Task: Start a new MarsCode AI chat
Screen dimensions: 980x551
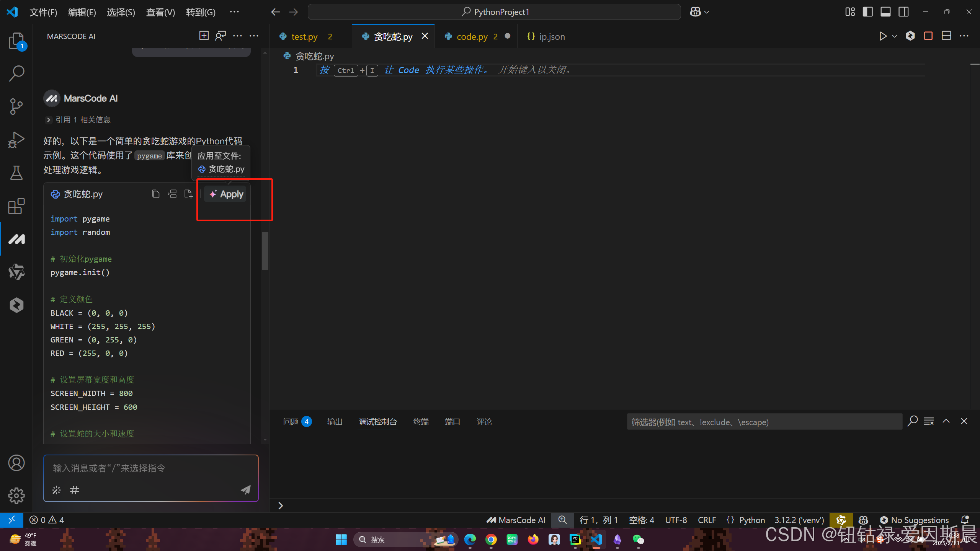Action: click(x=204, y=36)
